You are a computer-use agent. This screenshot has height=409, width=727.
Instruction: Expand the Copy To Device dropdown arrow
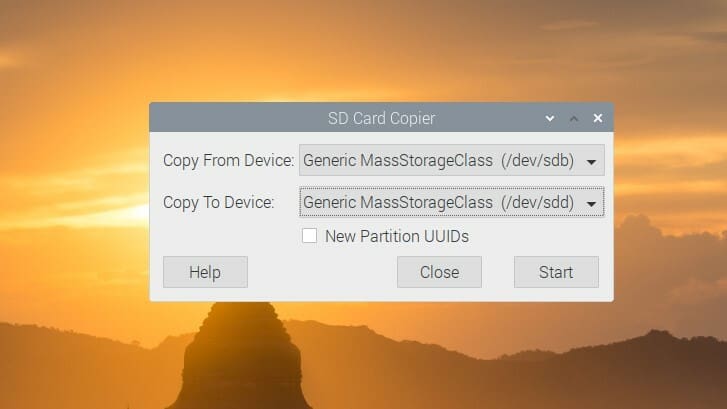click(591, 204)
